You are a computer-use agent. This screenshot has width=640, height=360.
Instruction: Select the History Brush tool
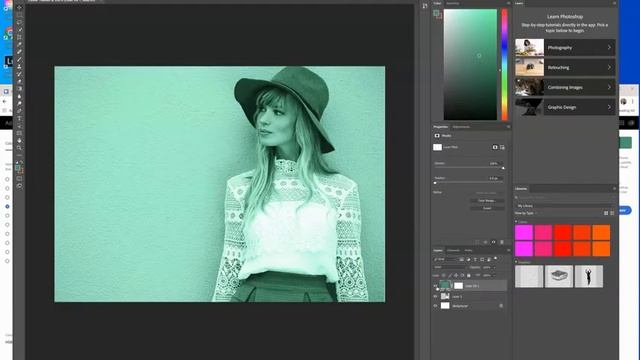tap(19, 74)
